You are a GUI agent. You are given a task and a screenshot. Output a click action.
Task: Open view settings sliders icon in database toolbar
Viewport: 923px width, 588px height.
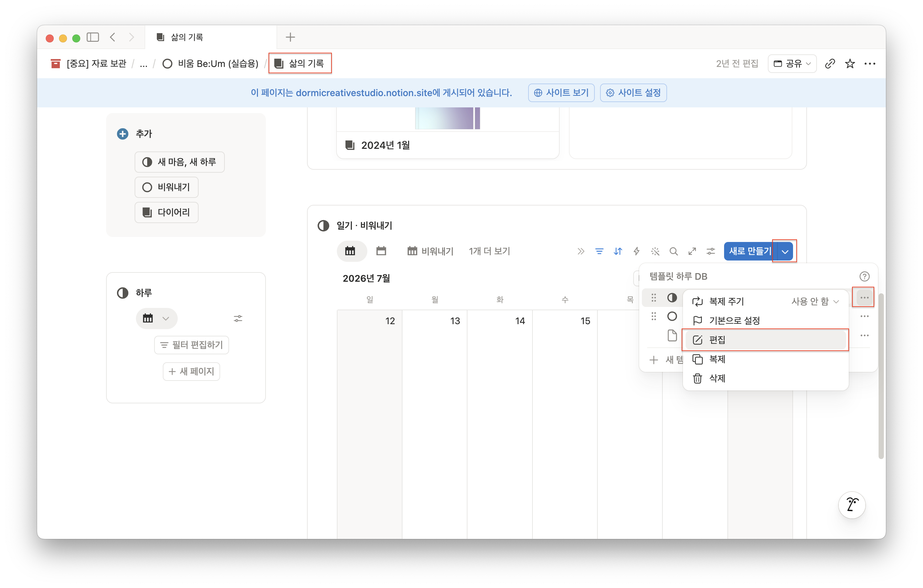tap(710, 252)
